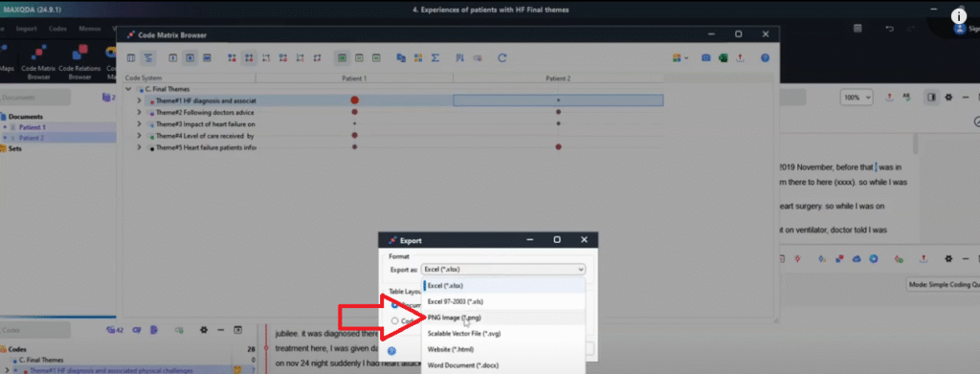Click the first column-layout icon in matrix toolbar
The height and width of the screenshot is (374, 980).
[x=131, y=58]
